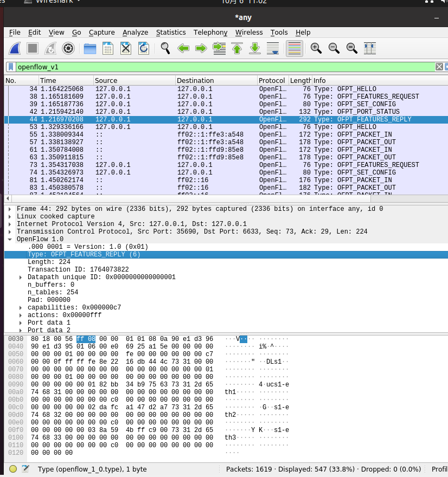This screenshot has height=477, width=448.
Task: Select packet 42 OFPT_PORT_STATUS row
Action: point(226,112)
